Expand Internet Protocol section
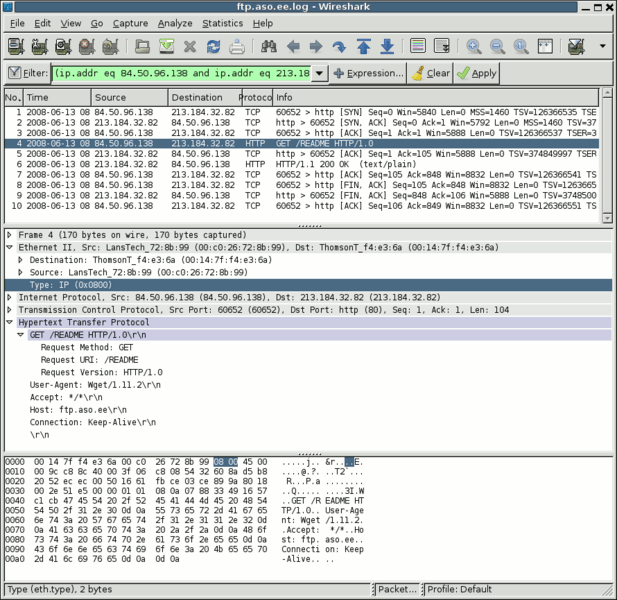 coord(9,297)
